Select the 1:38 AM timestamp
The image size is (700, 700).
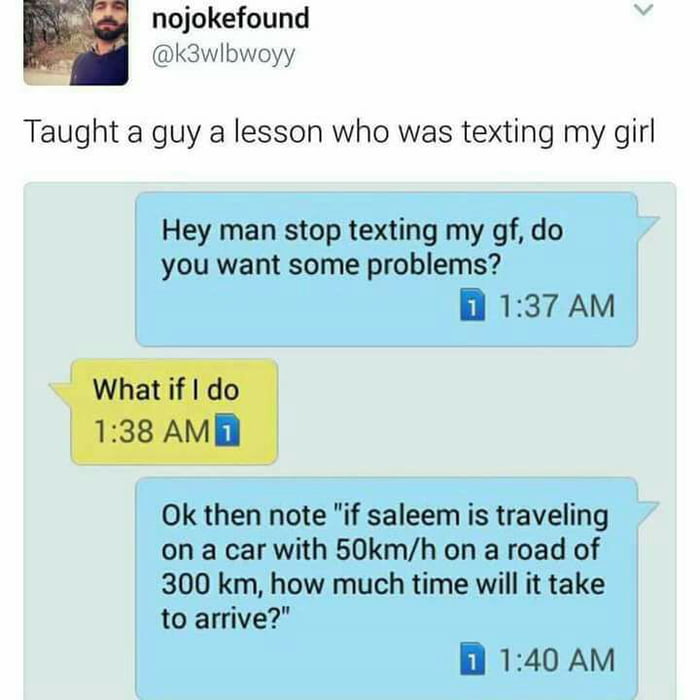(x=152, y=432)
